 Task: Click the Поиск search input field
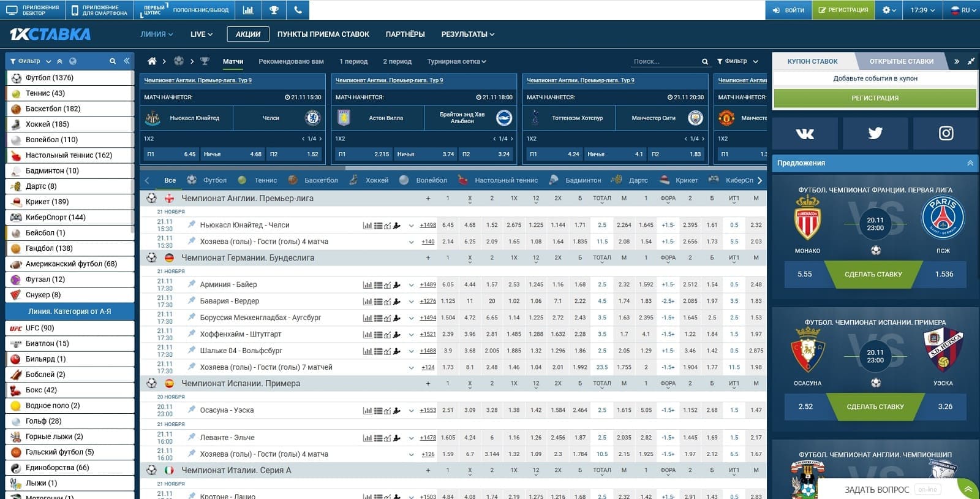[x=665, y=61]
